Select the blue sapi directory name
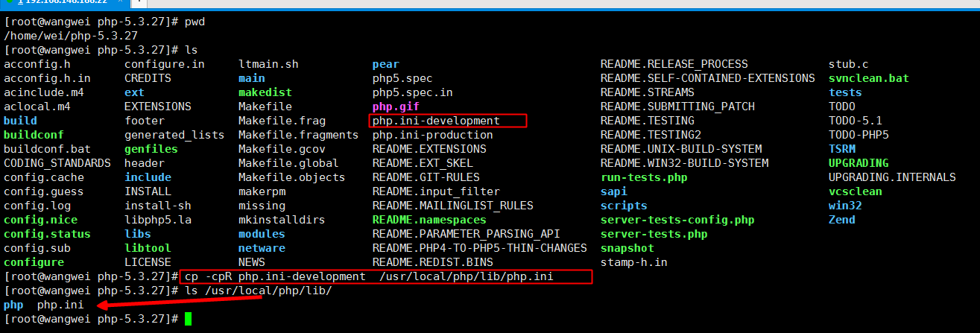 click(x=614, y=191)
